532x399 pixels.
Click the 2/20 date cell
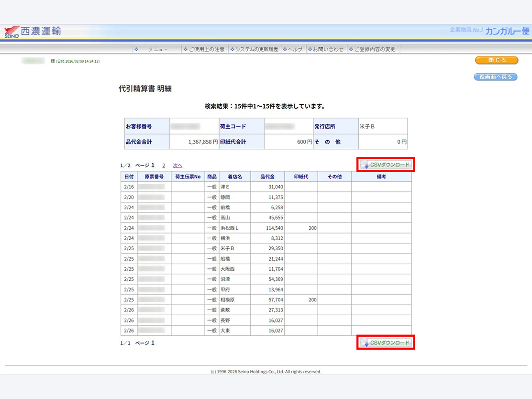tap(129, 197)
